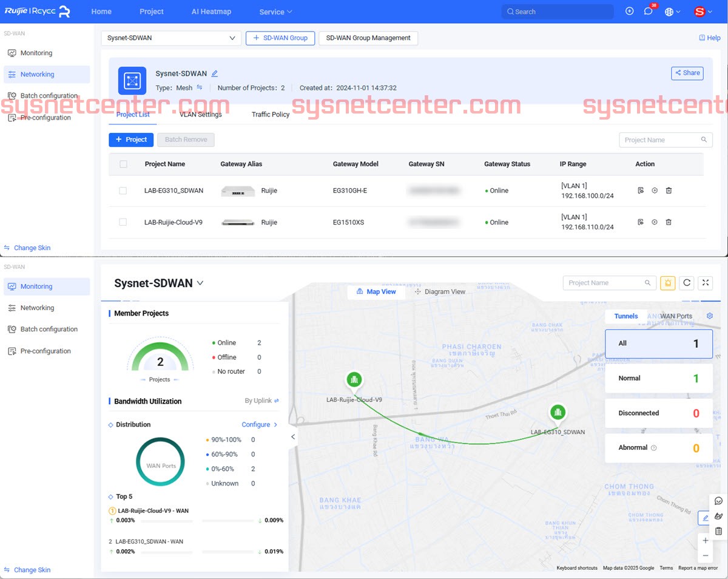Click the floating clipboard icon at right edge

[x=719, y=531]
